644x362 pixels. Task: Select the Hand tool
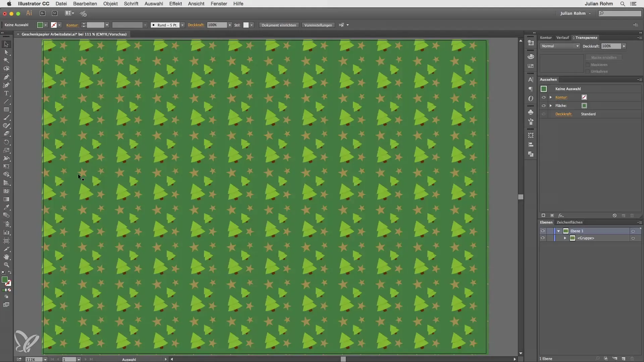[x=6, y=257]
